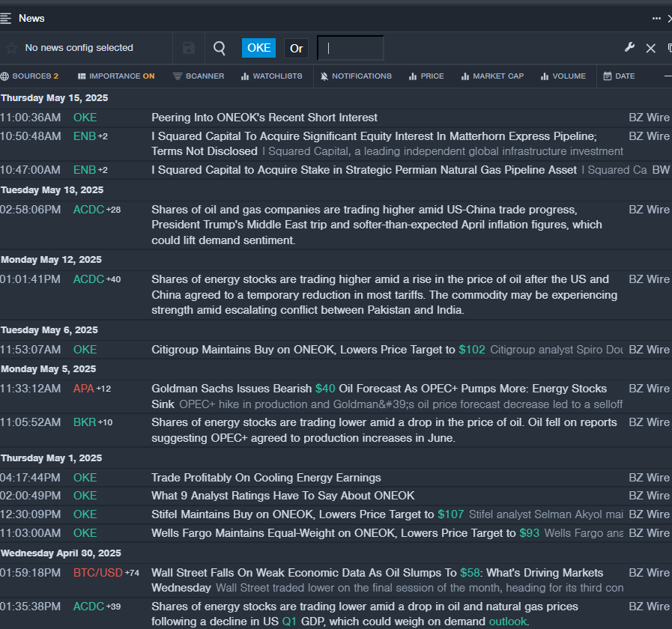The width and height of the screenshot is (672, 629).
Task: Open Citigroup Maintains Buy on ONEOK headline
Action: 303,350
